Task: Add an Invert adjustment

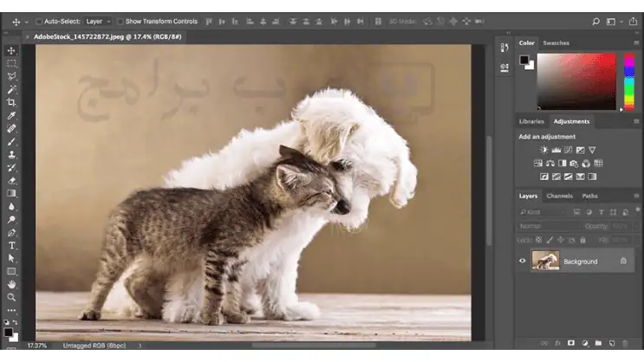Action: pyautogui.click(x=544, y=177)
